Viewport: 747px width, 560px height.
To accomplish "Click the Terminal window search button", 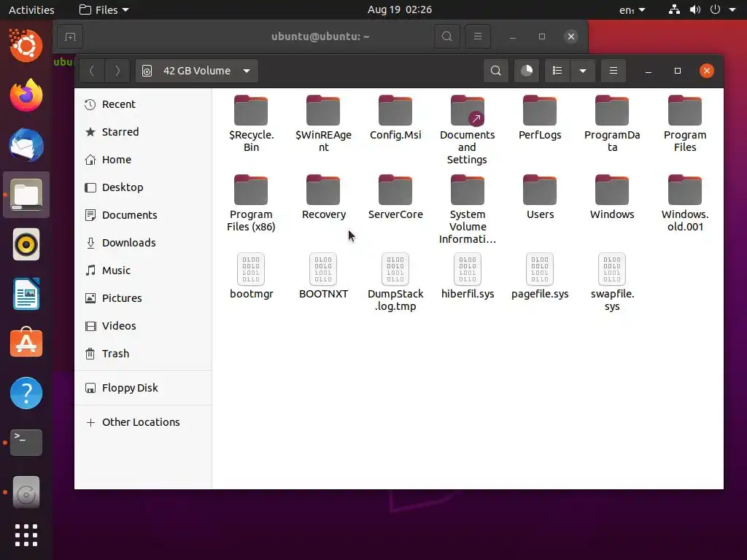I will (447, 36).
